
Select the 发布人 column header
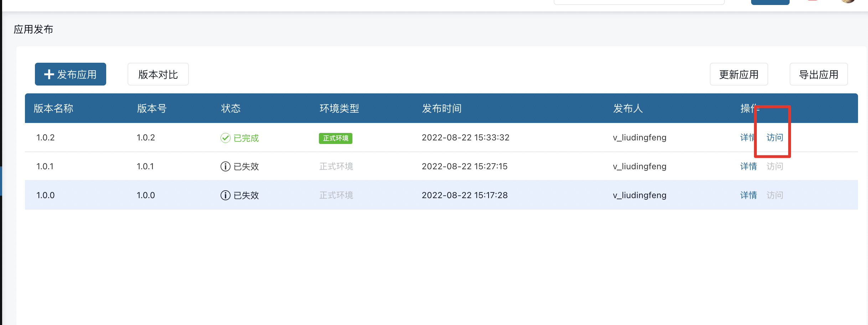(628, 108)
